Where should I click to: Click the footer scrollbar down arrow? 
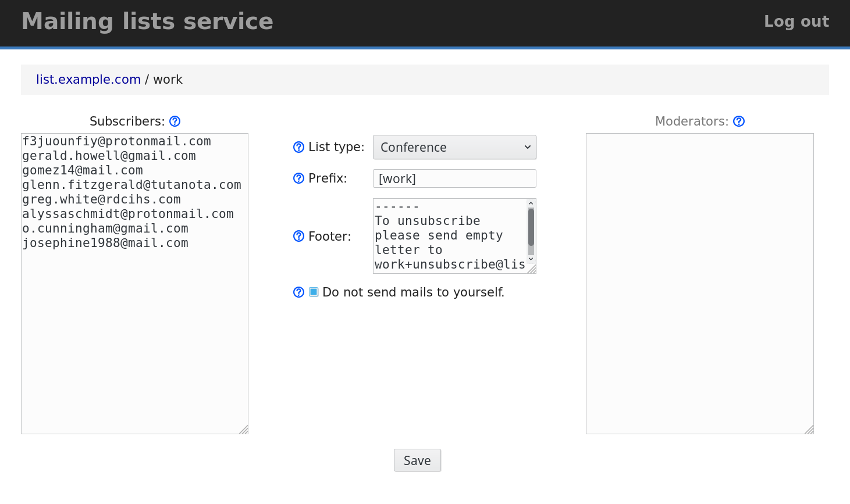[531, 259]
